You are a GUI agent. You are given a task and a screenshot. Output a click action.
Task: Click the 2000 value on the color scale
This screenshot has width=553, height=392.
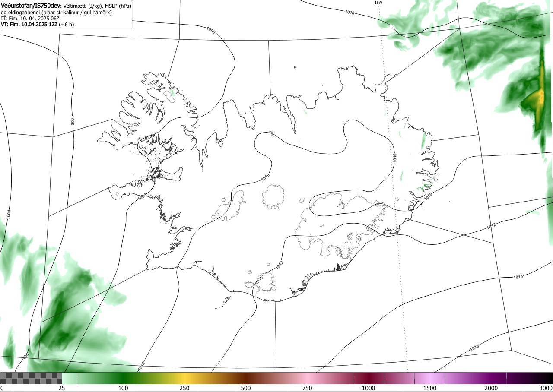pos(491,388)
